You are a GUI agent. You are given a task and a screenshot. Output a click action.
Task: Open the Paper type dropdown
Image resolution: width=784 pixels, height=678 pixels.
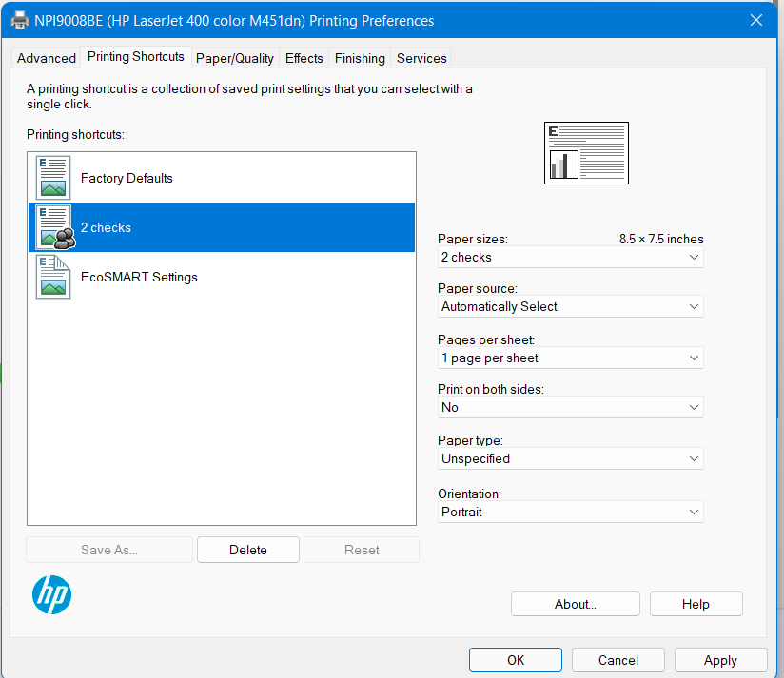570,458
